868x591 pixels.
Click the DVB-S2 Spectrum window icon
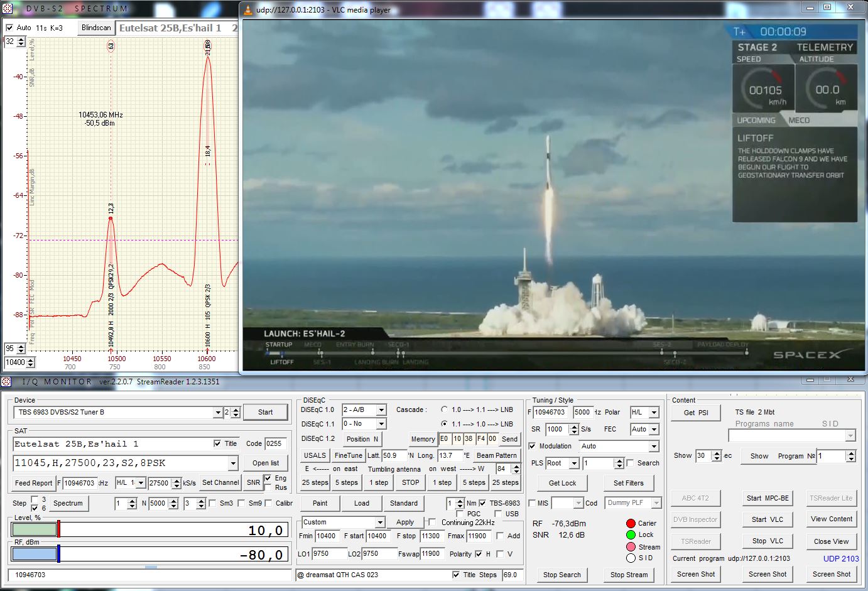8,8
